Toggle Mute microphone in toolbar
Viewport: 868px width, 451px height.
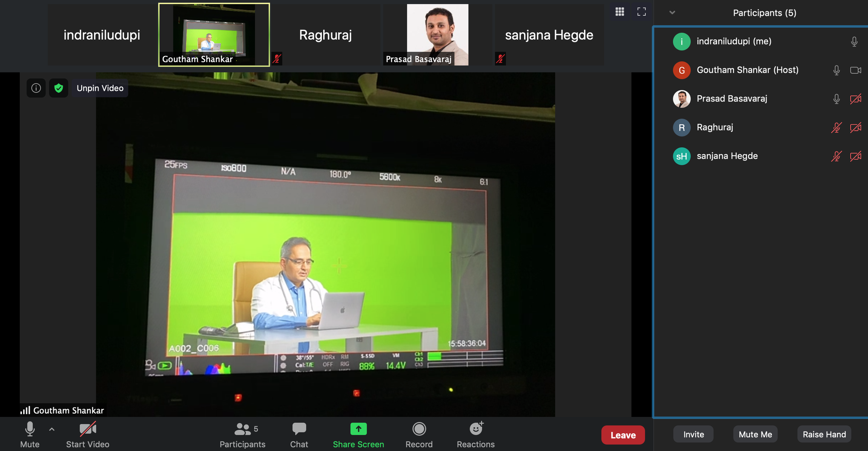pos(30,434)
